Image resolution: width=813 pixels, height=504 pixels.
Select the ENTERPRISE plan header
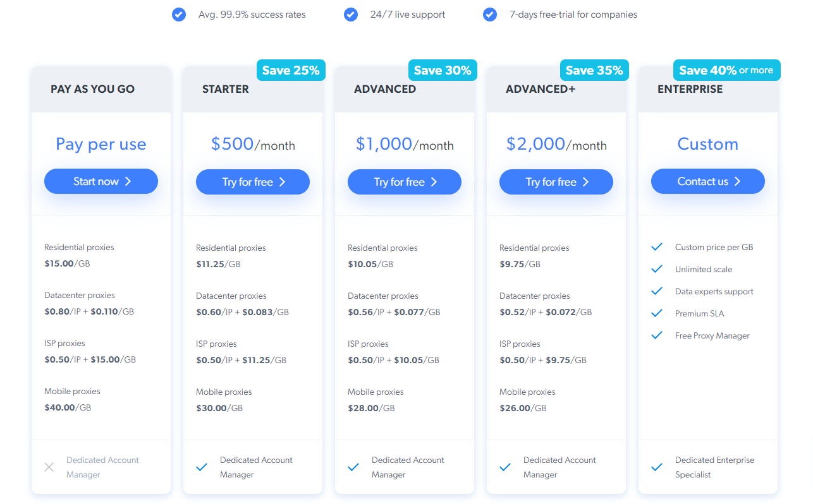708,89
